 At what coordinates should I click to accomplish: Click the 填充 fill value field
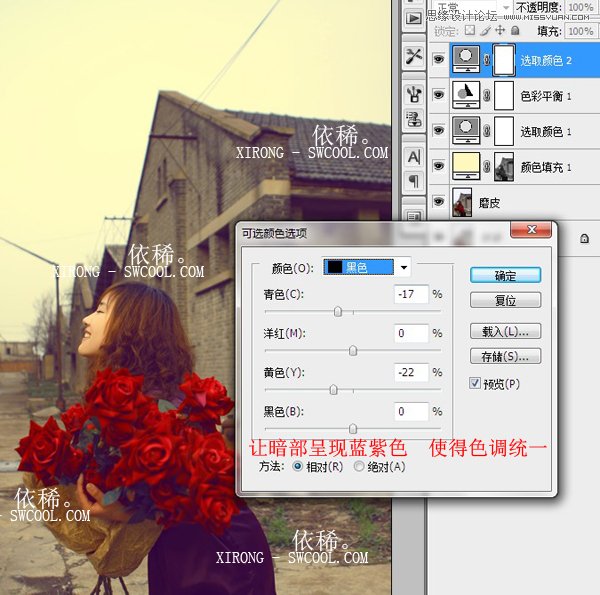[580, 31]
